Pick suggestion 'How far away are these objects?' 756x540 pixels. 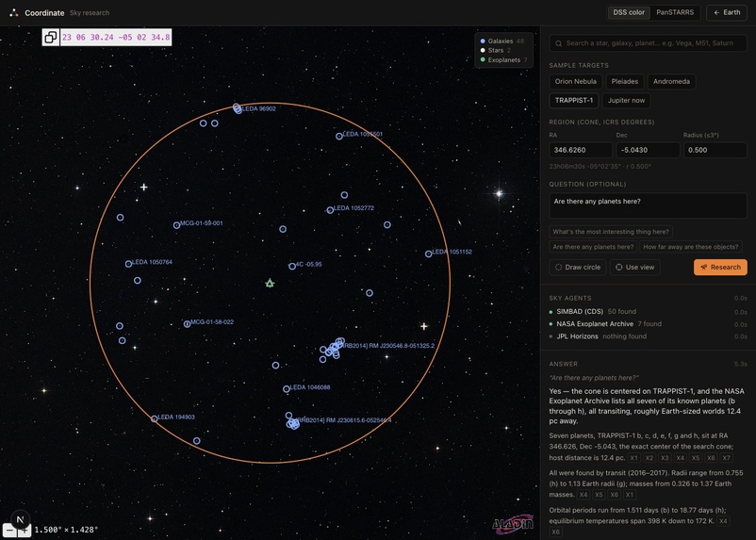(x=690, y=247)
